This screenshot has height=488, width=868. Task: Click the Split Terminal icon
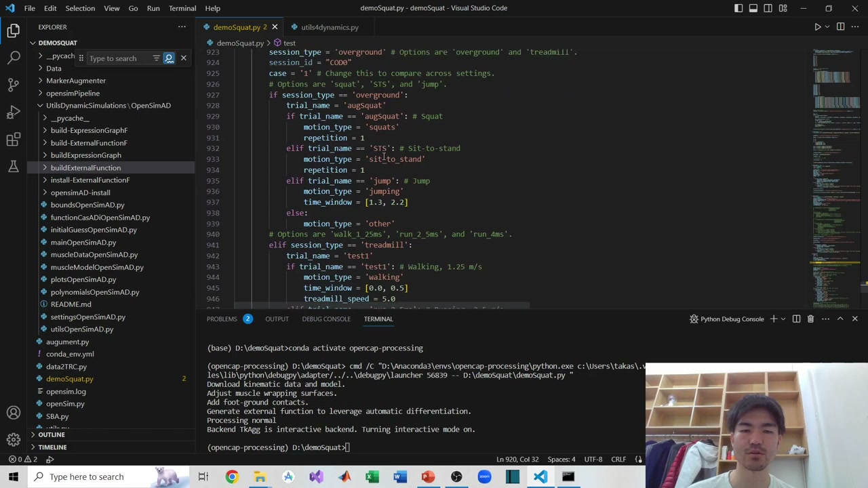point(796,319)
